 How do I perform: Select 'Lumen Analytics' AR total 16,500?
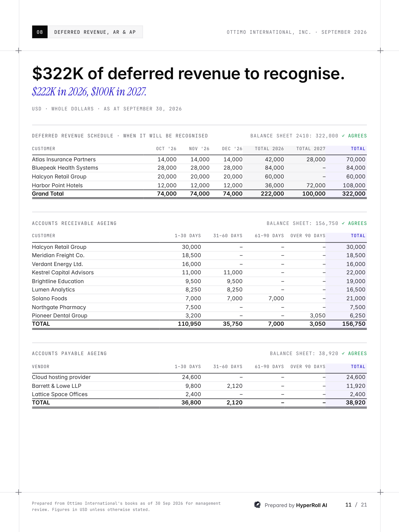356,290
